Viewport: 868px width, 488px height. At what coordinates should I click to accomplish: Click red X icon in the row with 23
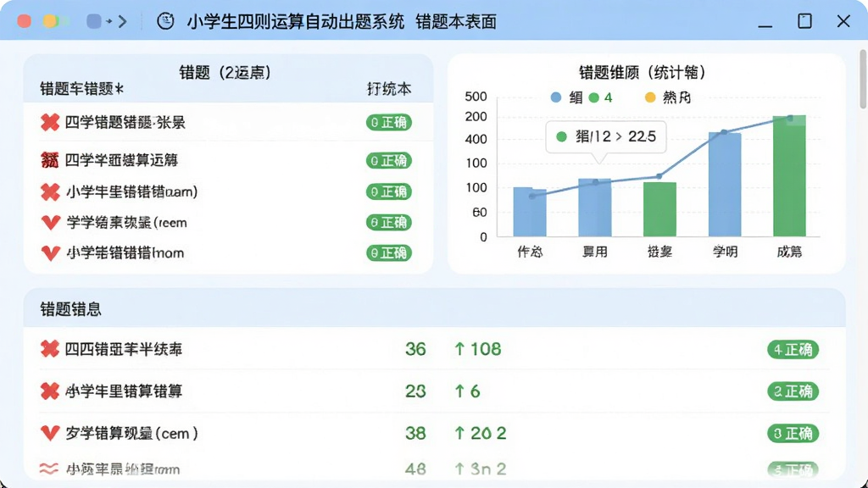tap(50, 391)
